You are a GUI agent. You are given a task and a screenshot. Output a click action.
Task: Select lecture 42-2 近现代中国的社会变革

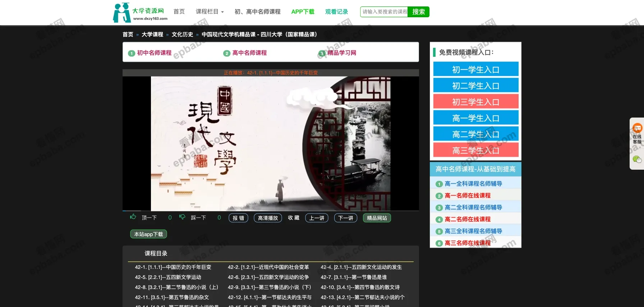pyautogui.click(x=268, y=267)
